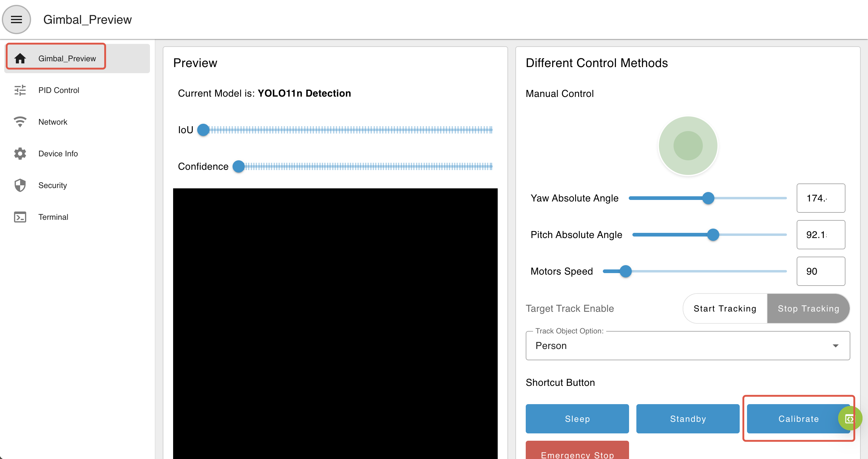This screenshot has width=868, height=459.
Task: Click the 'Shortcut Button' heading
Action: click(560, 382)
